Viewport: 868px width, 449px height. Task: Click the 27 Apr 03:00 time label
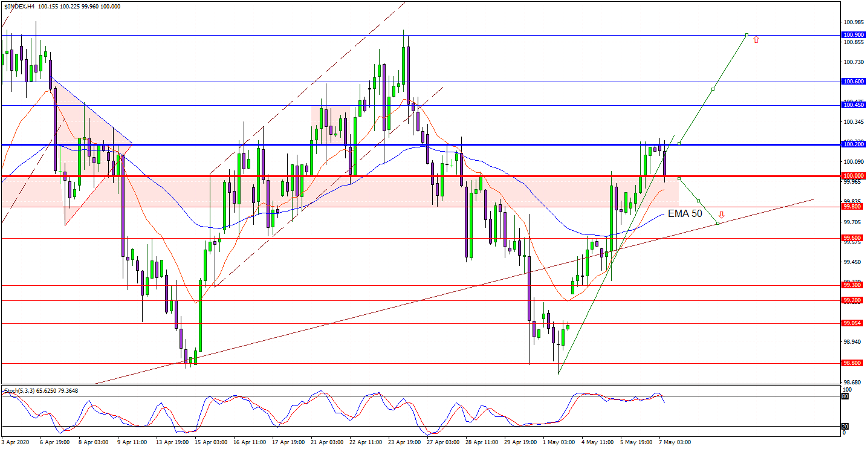444,442
